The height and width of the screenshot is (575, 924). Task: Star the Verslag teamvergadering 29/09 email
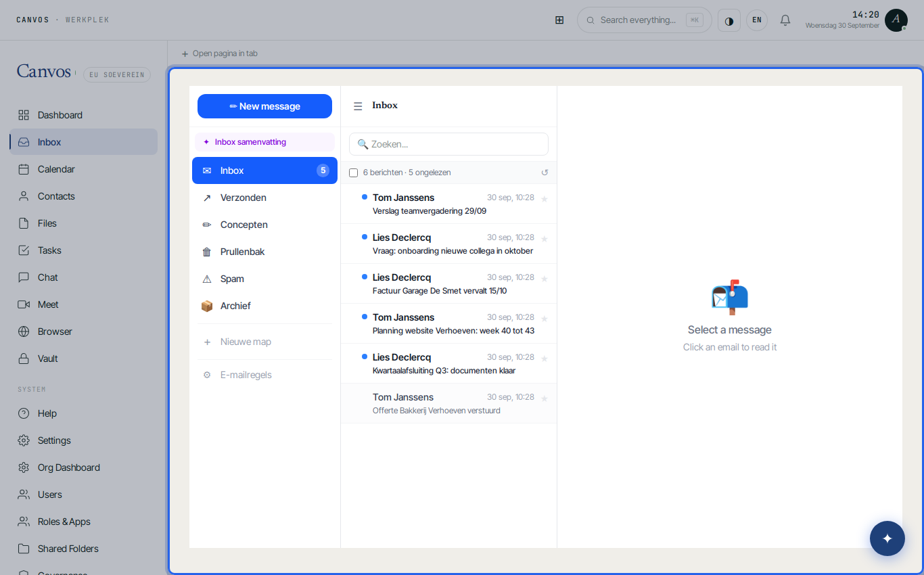(x=545, y=199)
